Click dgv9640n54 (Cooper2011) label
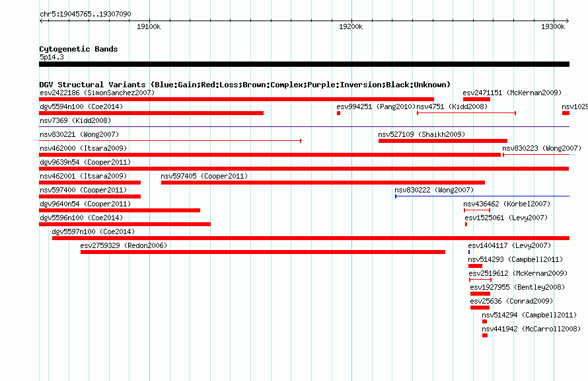588x381 pixels. pyautogui.click(x=85, y=204)
